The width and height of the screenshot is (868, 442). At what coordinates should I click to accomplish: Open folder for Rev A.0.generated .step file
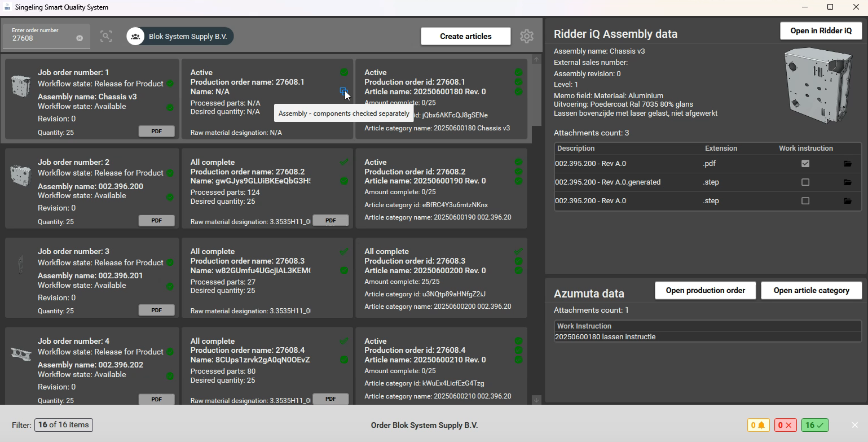pyautogui.click(x=847, y=182)
